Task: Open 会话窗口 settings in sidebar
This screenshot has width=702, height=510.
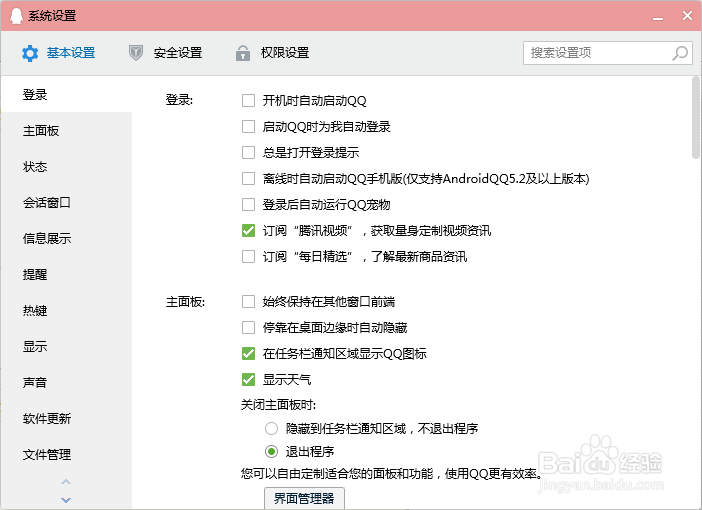Action: (x=66, y=203)
